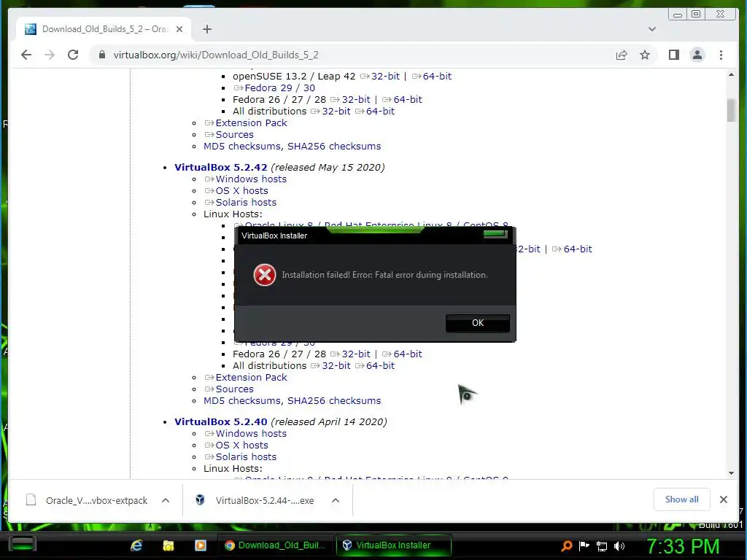This screenshot has width=747, height=560.
Task: Reload the page with refresh icon
Action: tap(73, 55)
